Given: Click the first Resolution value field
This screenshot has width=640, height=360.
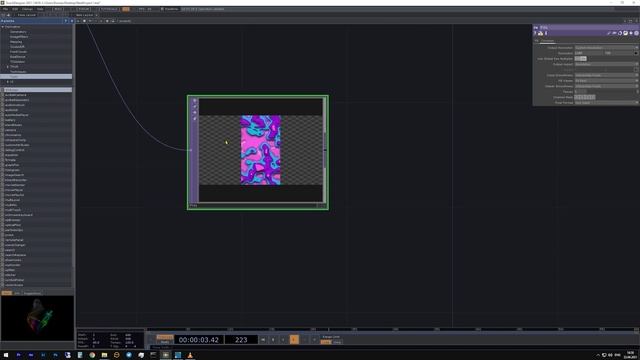Looking at the screenshot, I should click(x=589, y=53).
